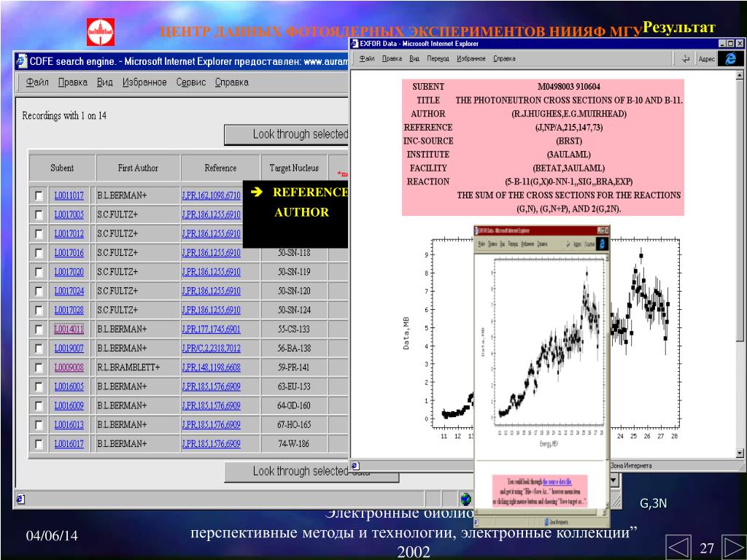Tick the checkbox for subent L0009008

pos(39,367)
